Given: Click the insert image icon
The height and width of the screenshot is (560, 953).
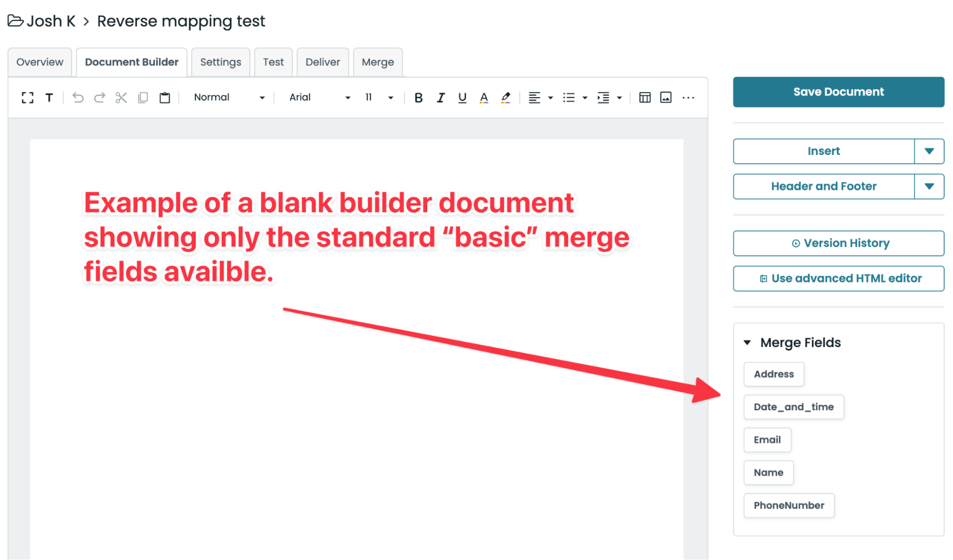Looking at the screenshot, I should pos(666,98).
